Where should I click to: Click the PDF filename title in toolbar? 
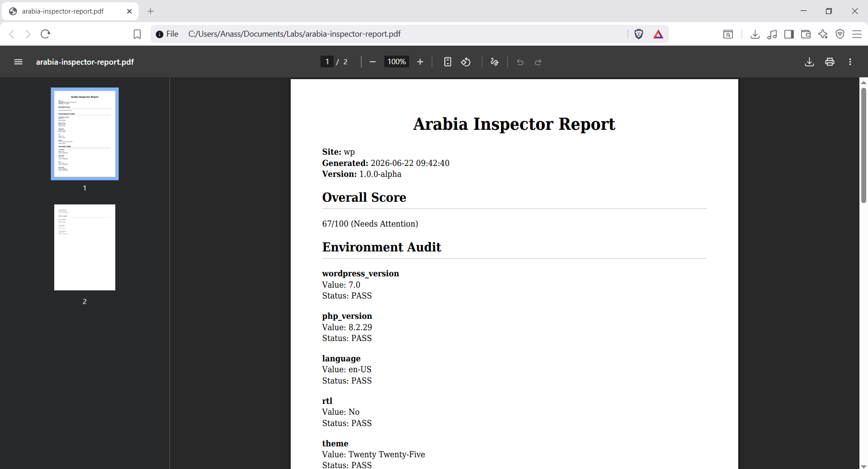click(85, 62)
